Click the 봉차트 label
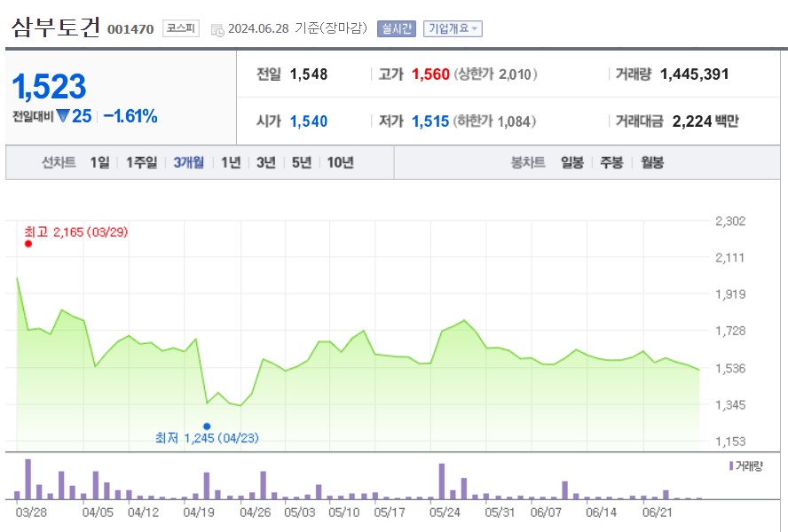 (528, 162)
